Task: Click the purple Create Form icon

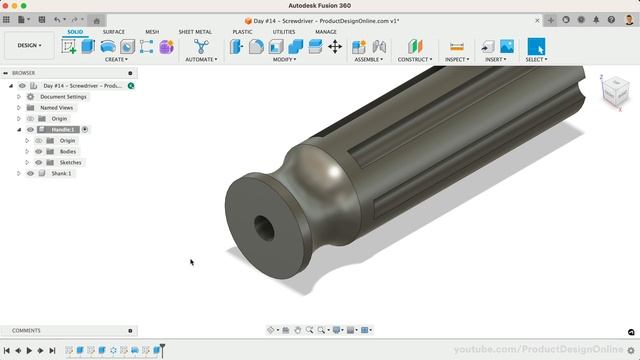Action: (167, 47)
